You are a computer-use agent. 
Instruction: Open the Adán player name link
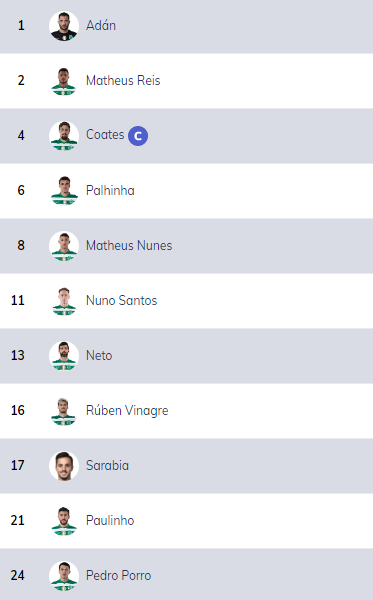coord(101,25)
